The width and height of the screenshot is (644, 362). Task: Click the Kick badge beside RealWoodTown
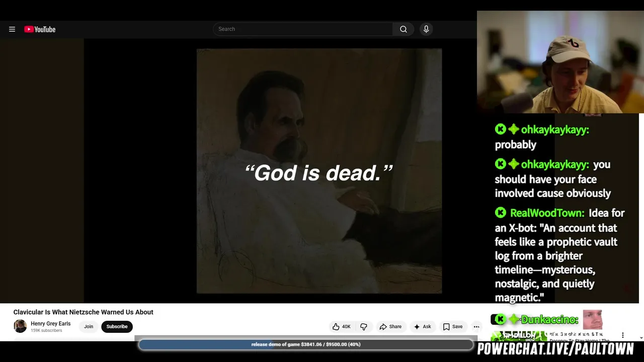click(500, 213)
